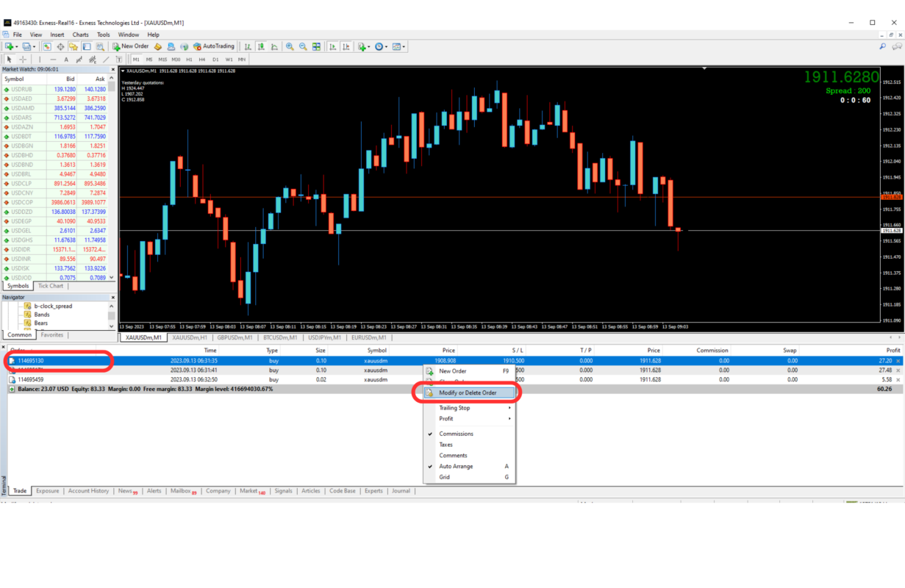
Task: Open MetaEditor yellow book icon
Action: coord(158,46)
